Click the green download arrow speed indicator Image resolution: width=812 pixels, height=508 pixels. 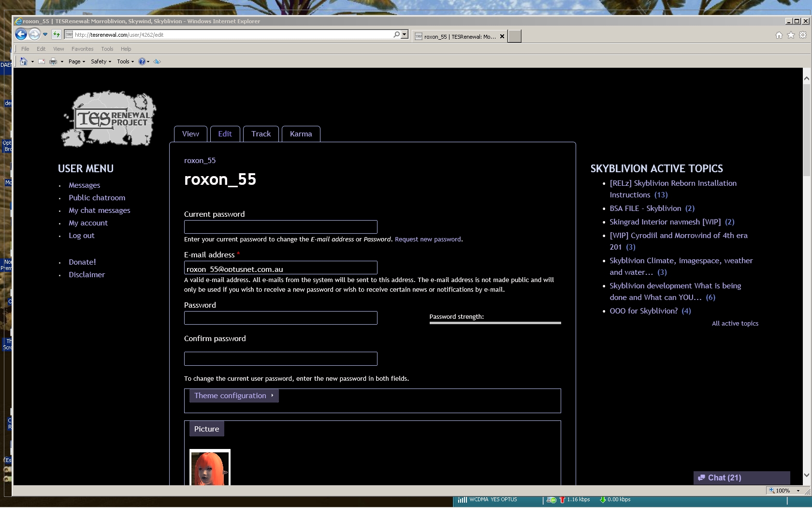point(603,500)
